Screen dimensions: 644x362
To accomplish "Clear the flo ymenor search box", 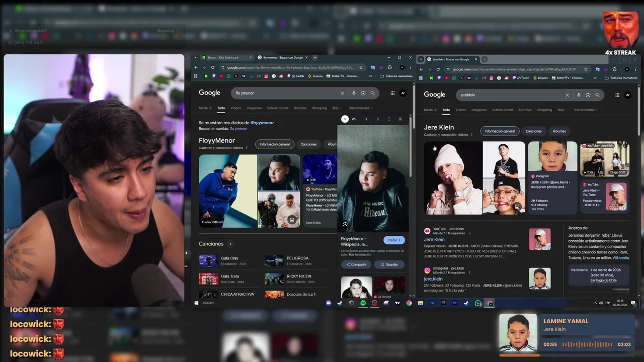I will coord(342,93).
